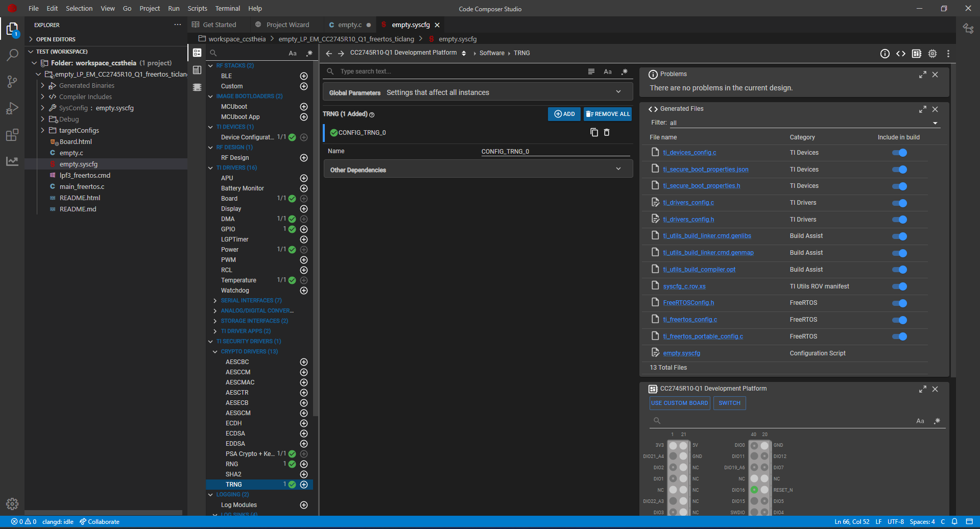Expand the Other Dependencies section
The image size is (980, 529).
pos(618,169)
